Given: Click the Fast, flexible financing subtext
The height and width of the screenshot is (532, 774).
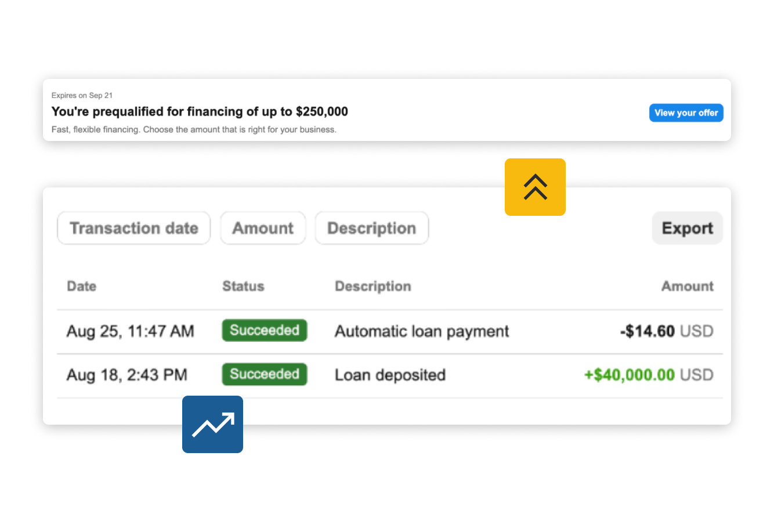Looking at the screenshot, I should pyautogui.click(x=194, y=129).
